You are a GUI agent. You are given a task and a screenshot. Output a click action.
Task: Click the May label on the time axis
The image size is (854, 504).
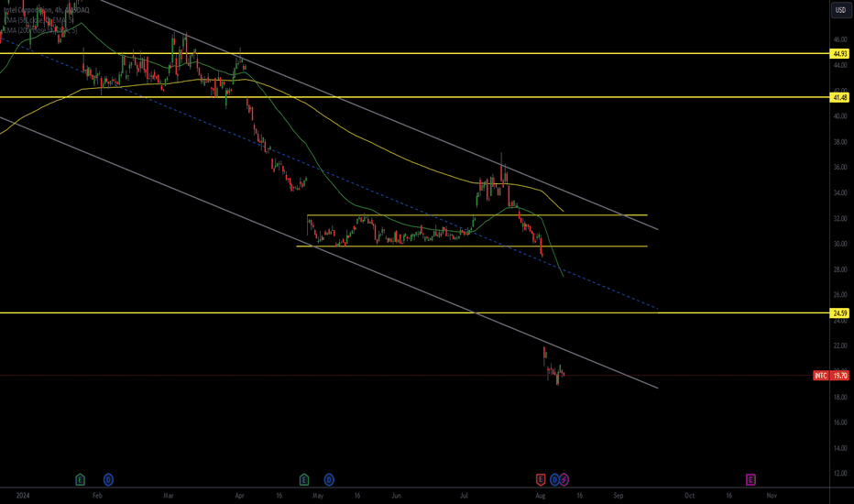pos(318,496)
